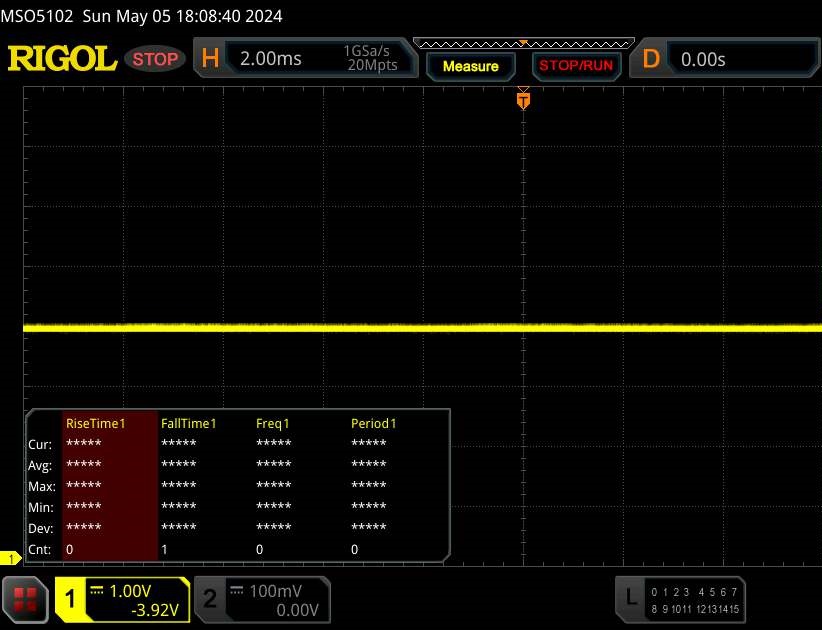This screenshot has height=630, width=822.
Task: Select the 0.00s delay value
Action: (703, 60)
